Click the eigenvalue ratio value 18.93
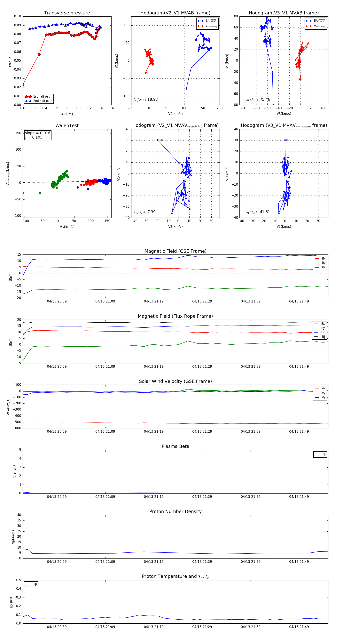351x644 pixels. tap(152, 100)
